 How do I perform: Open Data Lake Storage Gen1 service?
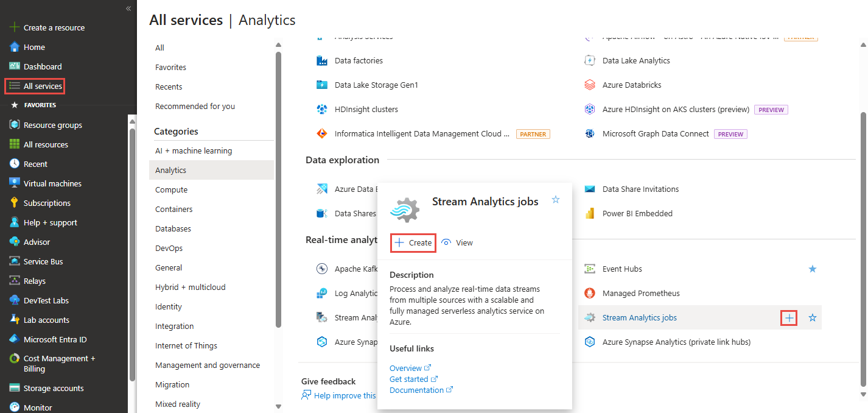(376, 85)
